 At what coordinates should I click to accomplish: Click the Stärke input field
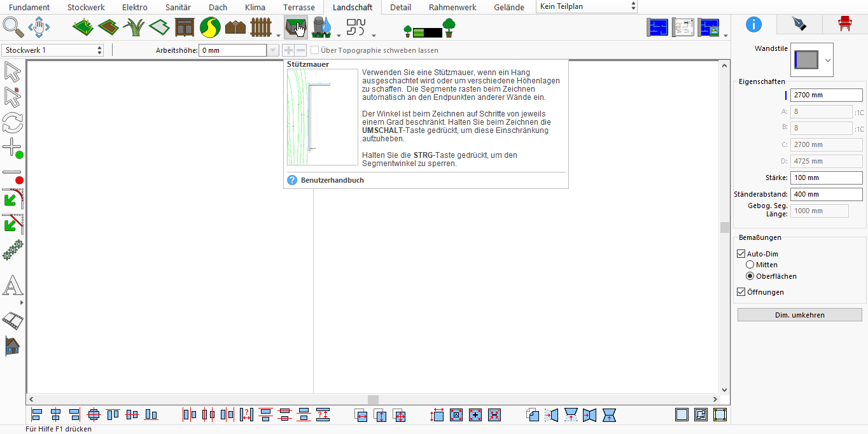click(x=826, y=178)
